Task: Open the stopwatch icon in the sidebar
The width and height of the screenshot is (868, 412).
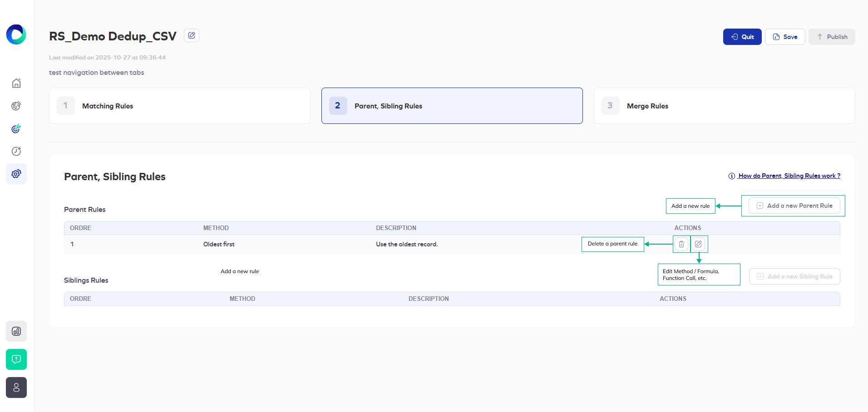Action: point(16,151)
